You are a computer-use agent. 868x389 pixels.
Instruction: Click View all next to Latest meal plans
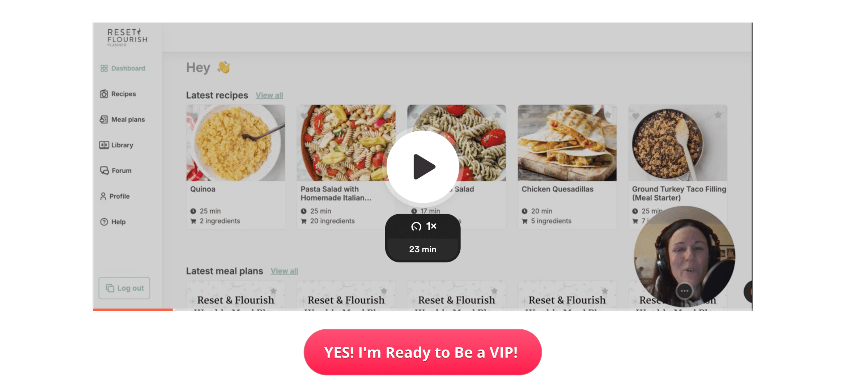tap(284, 271)
